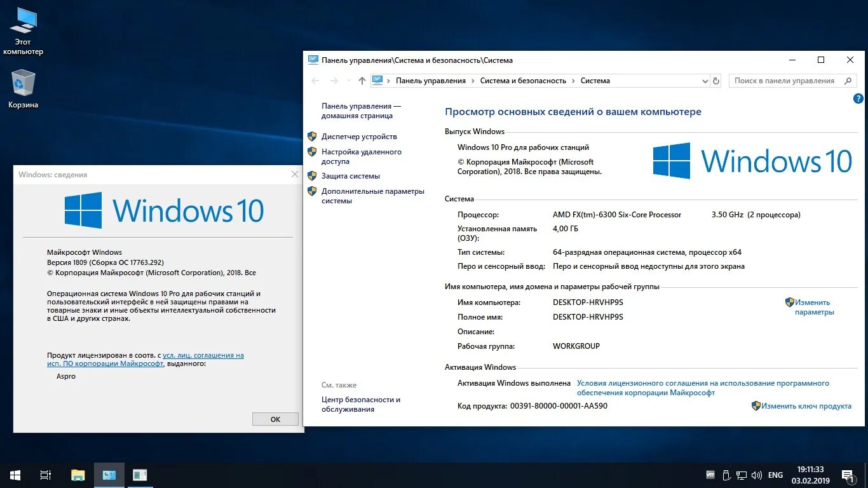Click the computer icon in address bar
The width and height of the screenshot is (868, 488).
tap(378, 80)
